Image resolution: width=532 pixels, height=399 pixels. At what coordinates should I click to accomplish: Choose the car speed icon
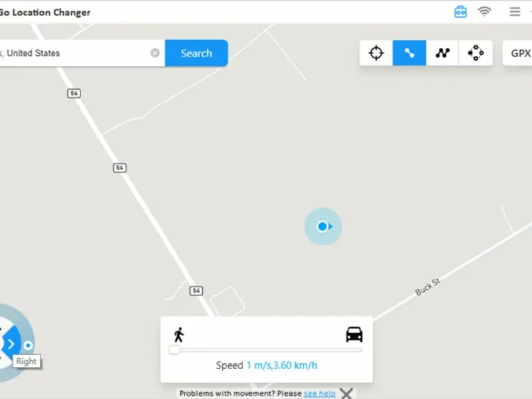click(x=354, y=334)
